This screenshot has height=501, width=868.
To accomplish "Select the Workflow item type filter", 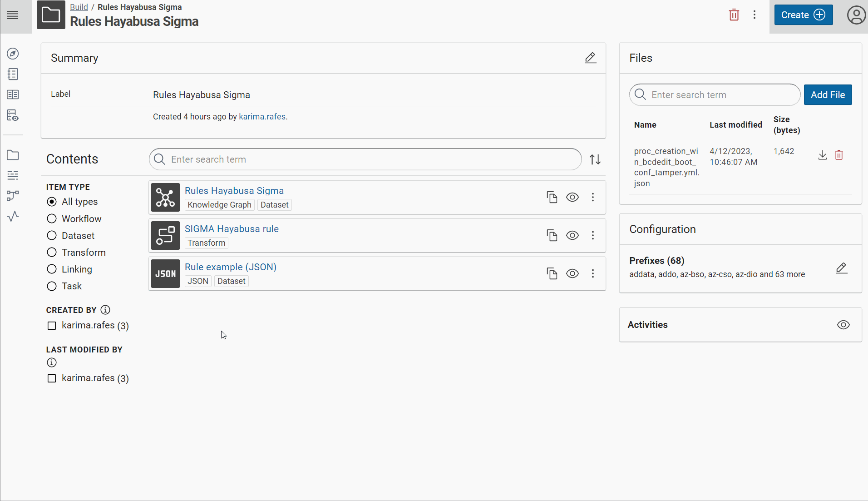I will pyautogui.click(x=52, y=219).
